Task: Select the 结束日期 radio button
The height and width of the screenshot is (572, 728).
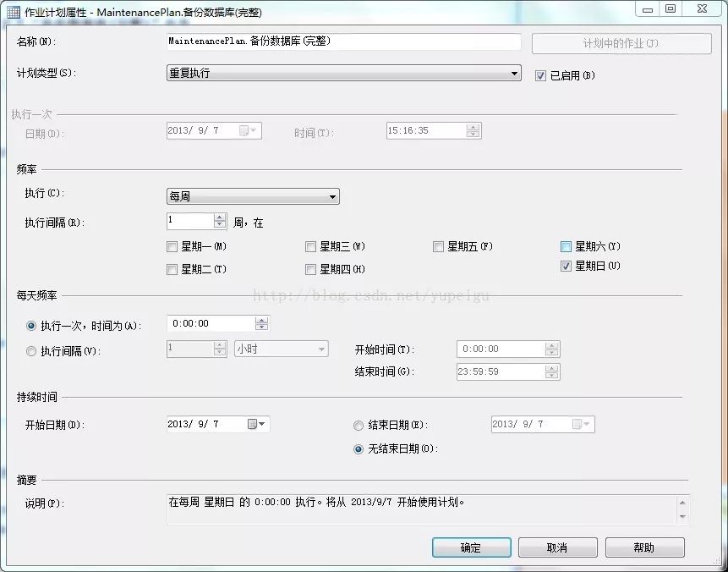Action: pyautogui.click(x=359, y=425)
